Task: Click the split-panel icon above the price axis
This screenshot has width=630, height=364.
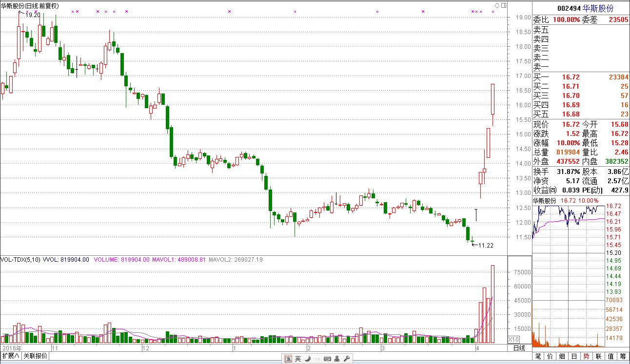Action: [x=503, y=5]
